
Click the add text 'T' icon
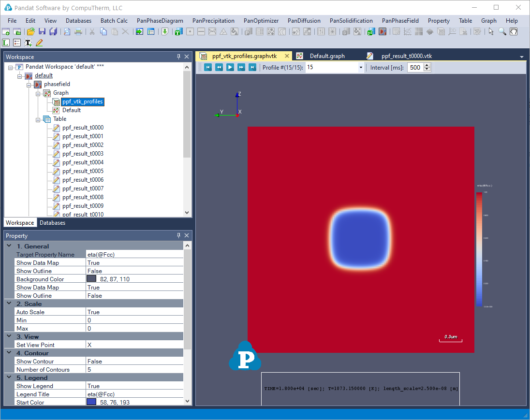[x=28, y=43]
